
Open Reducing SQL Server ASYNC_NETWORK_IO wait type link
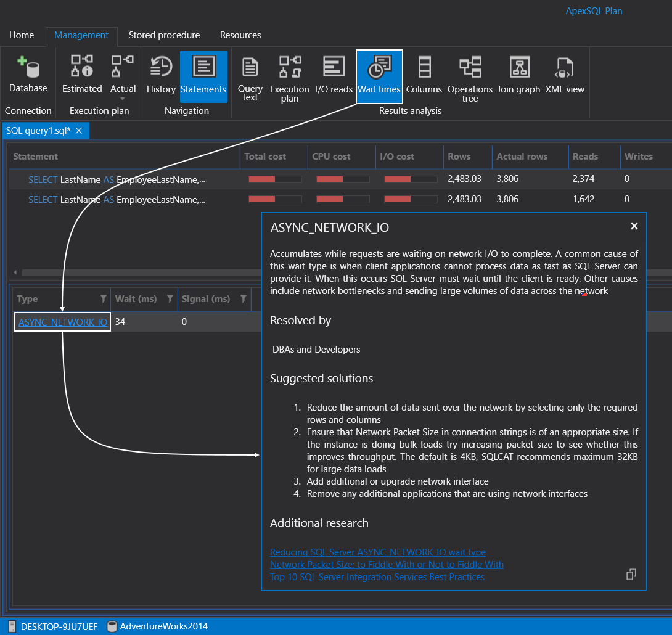click(x=377, y=552)
